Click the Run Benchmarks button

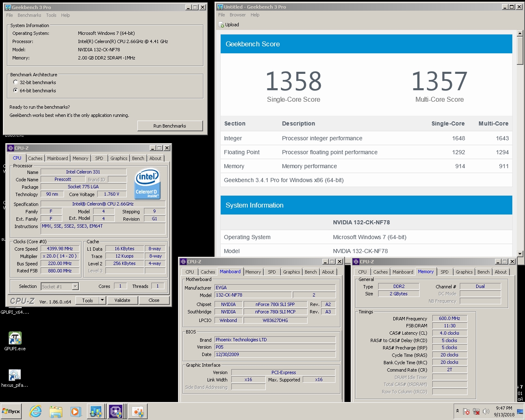[170, 126]
